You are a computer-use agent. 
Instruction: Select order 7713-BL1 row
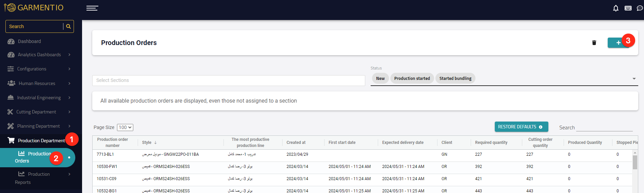tap(363, 154)
